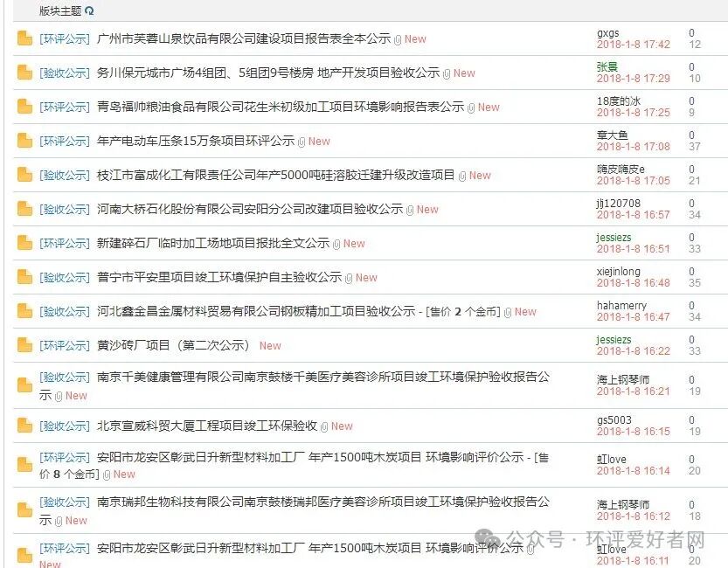Click attachment paperclip icon on 青岛福帅粮油 thread
728x568 pixels.
pos(471,108)
